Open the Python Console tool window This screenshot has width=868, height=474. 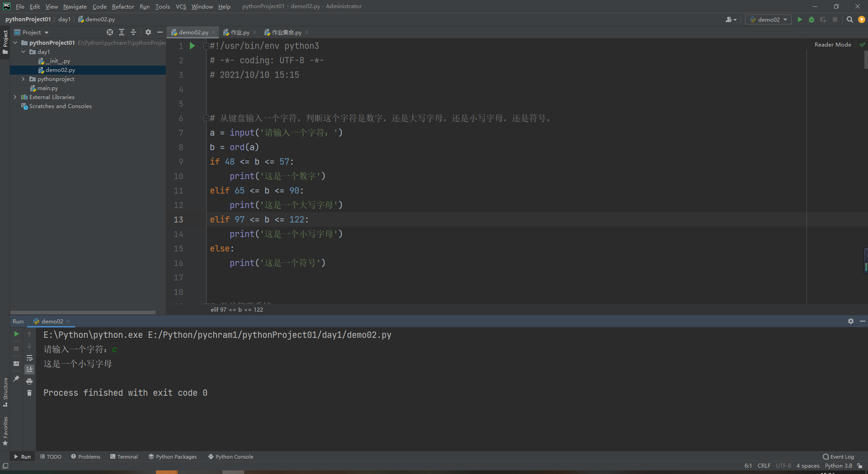tap(231, 456)
